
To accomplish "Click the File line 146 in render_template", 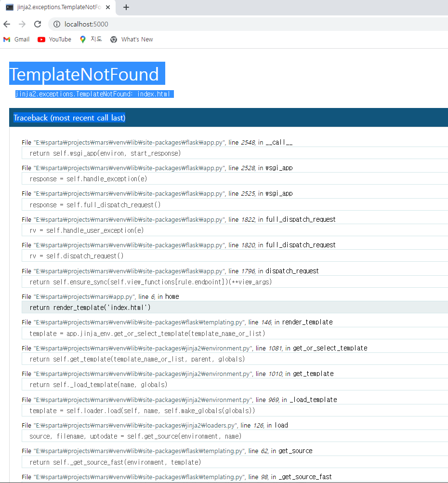I will [177, 322].
